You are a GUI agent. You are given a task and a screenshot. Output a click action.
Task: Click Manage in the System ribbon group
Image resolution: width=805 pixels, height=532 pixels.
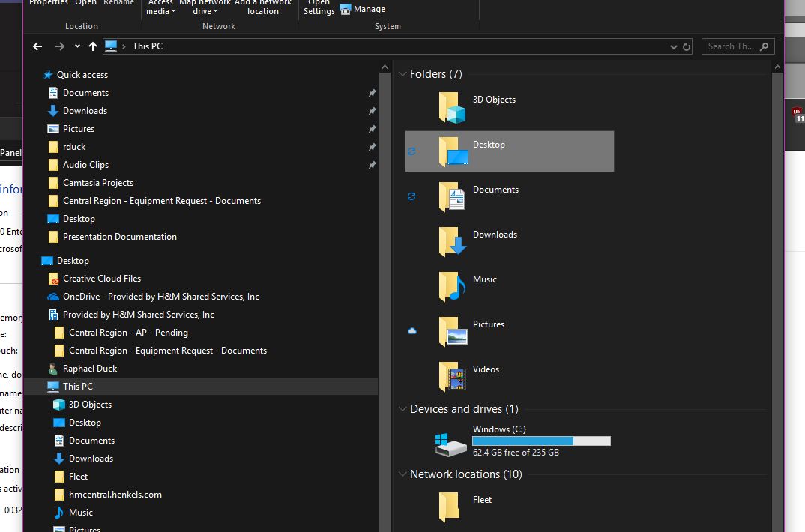pos(363,9)
